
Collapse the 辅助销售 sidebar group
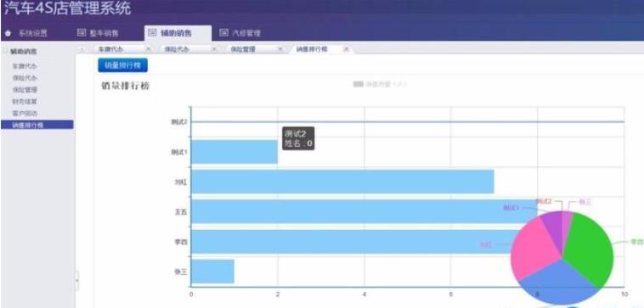5,51
